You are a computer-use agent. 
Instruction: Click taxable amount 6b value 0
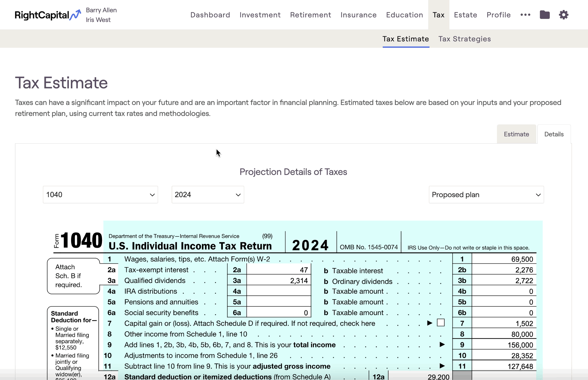pyautogui.click(x=531, y=313)
